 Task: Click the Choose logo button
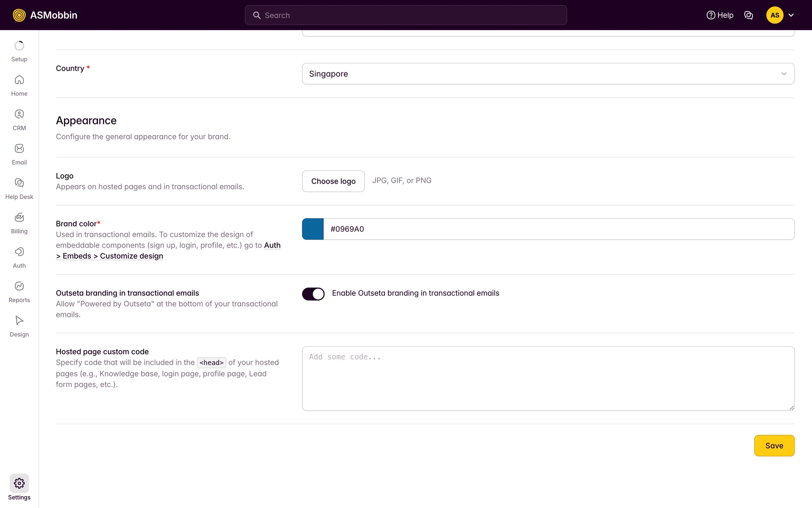coord(333,181)
